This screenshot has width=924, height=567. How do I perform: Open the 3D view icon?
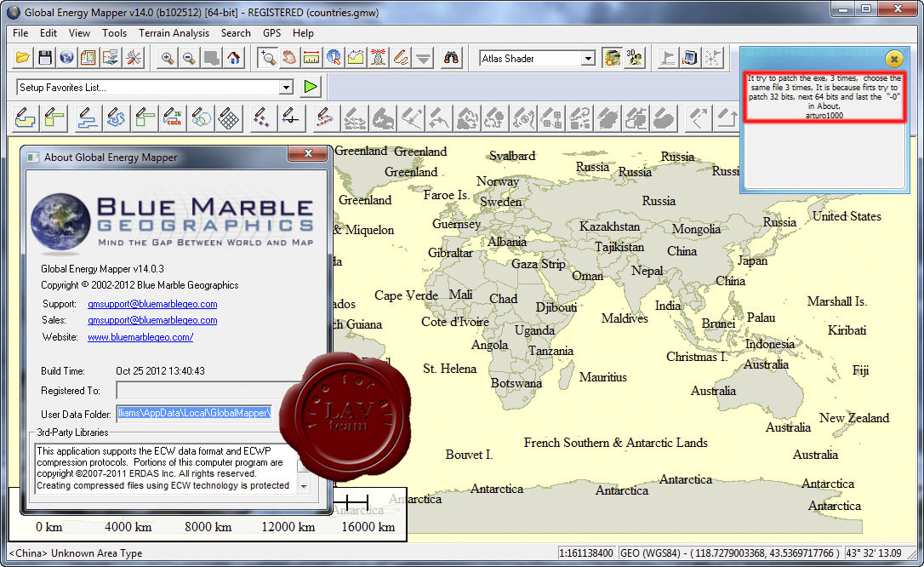(635, 58)
